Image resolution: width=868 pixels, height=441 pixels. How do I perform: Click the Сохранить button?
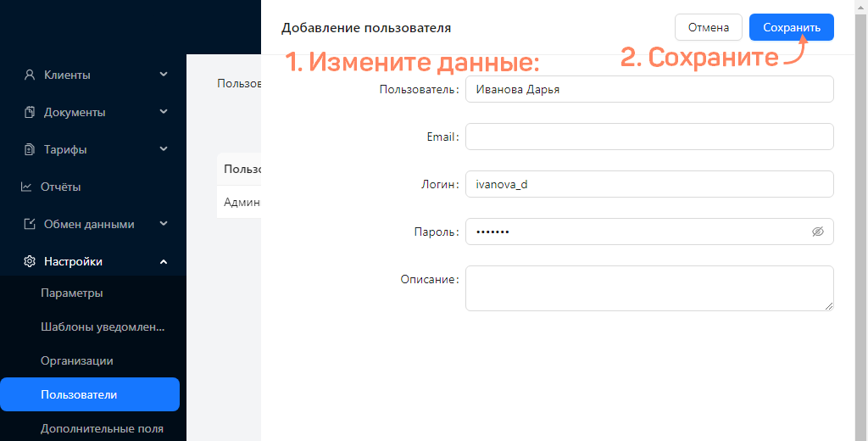[x=792, y=27]
